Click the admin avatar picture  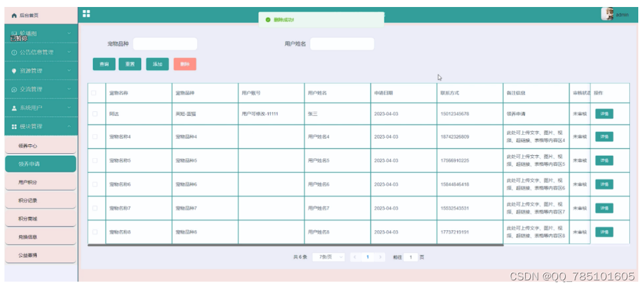pyautogui.click(x=608, y=14)
